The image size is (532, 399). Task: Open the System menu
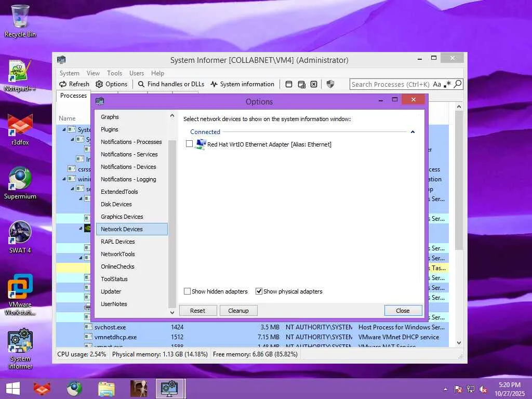click(x=69, y=73)
